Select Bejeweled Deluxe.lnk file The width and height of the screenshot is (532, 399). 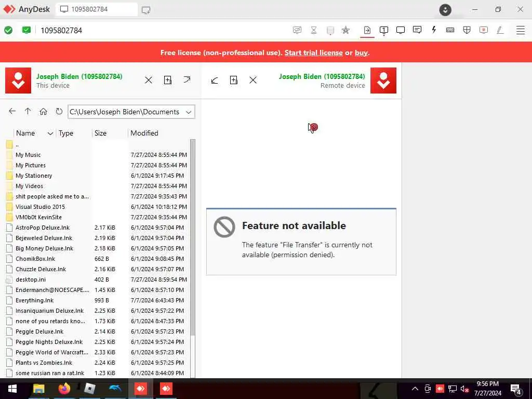[97, 238]
